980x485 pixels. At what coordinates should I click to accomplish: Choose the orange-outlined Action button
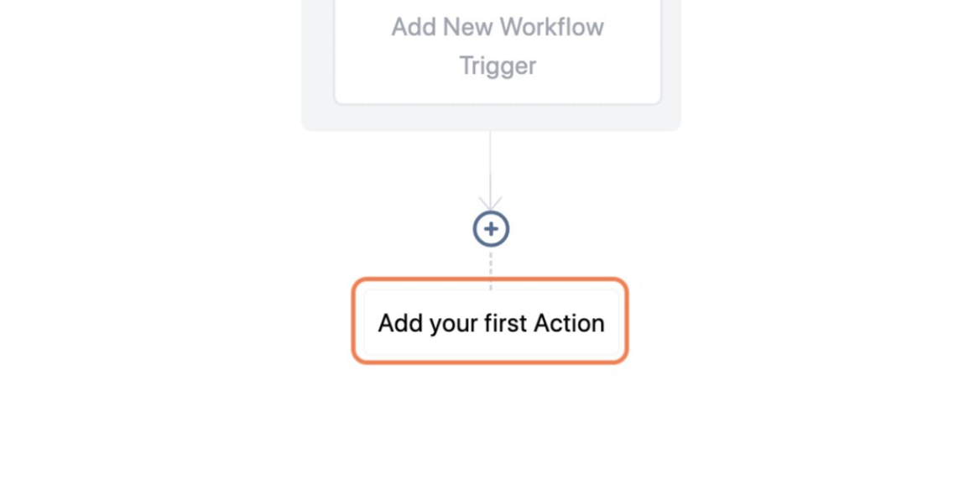pyautogui.click(x=491, y=323)
